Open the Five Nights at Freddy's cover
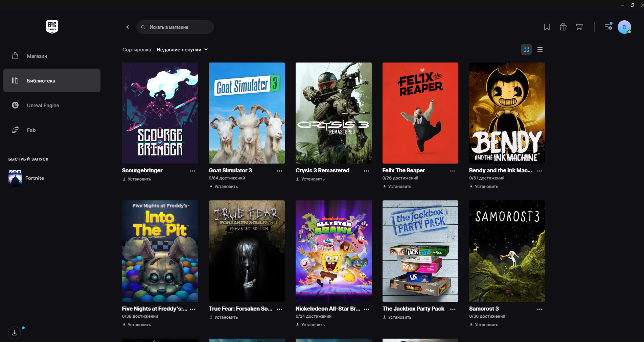This screenshot has height=342, width=644. (x=160, y=251)
